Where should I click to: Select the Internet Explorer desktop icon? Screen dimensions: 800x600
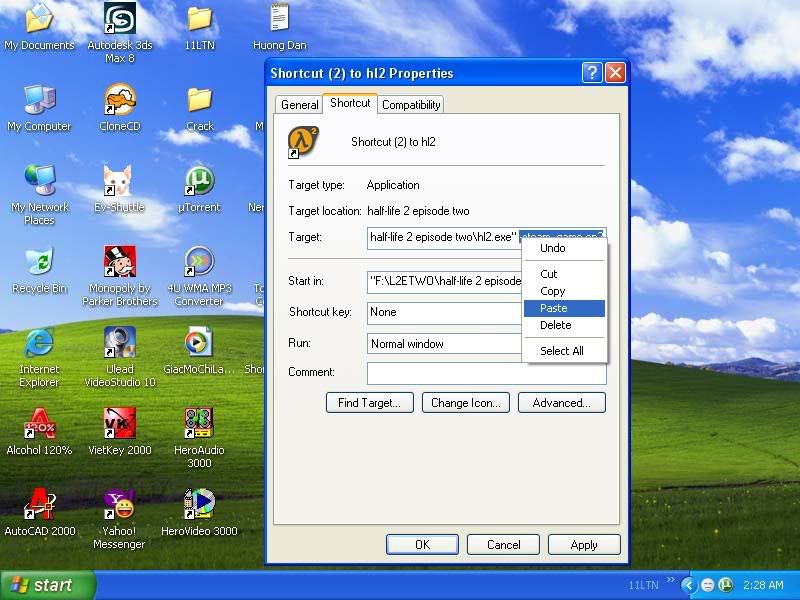coord(39,357)
